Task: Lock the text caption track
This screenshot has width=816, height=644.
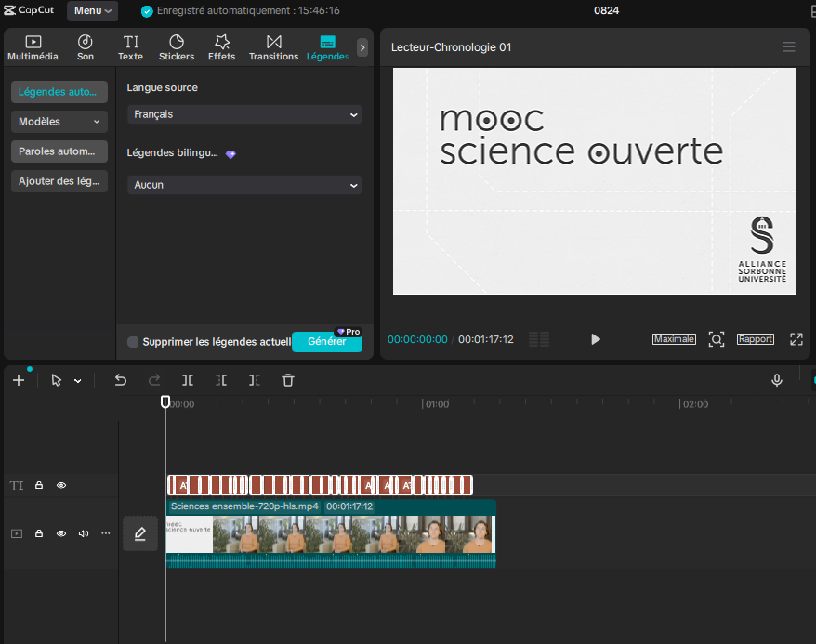Action: pyautogui.click(x=39, y=485)
